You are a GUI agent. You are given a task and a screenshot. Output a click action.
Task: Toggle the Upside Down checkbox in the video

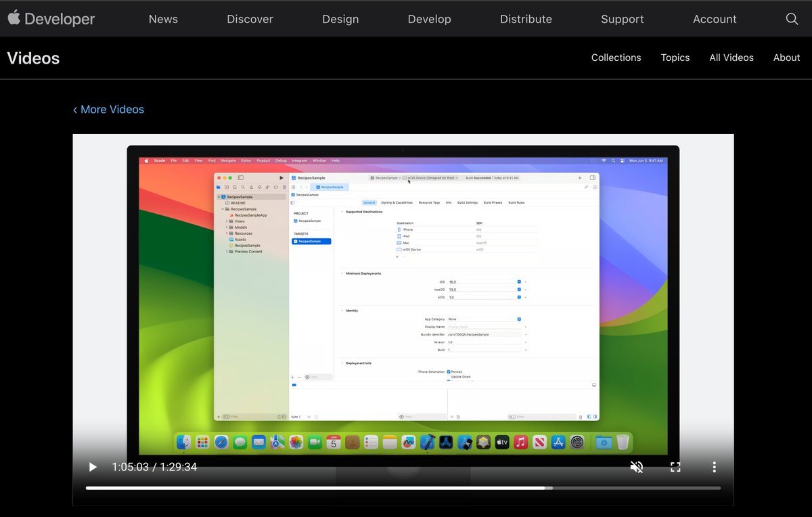(449, 377)
